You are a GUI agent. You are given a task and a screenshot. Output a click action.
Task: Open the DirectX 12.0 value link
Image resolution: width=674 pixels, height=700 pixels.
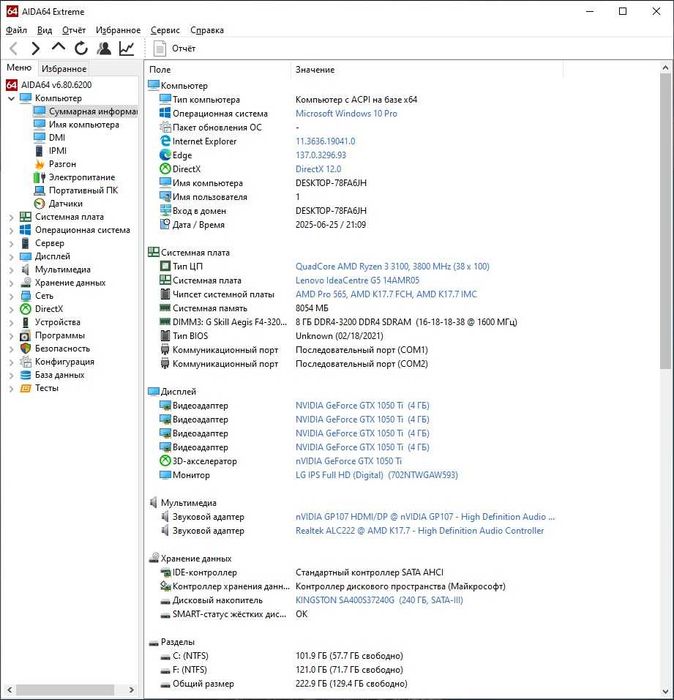pyautogui.click(x=318, y=169)
